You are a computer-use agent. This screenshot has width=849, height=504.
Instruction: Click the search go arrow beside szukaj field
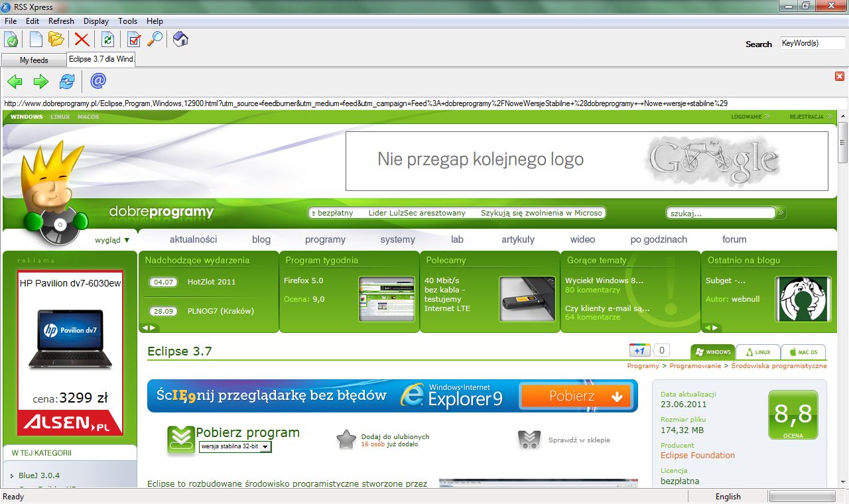pyautogui.click(x=781, y=213)
